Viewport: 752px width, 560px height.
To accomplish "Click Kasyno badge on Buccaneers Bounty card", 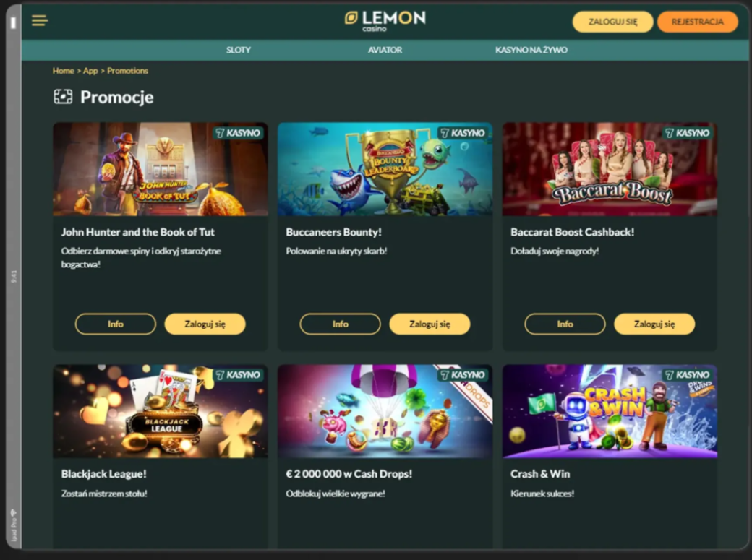I will pyautogui.click(x=463, y=133).
